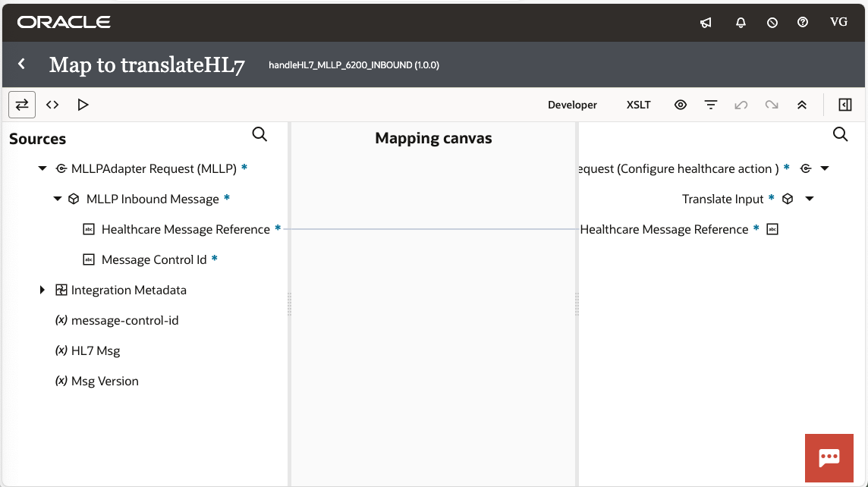The image size is (868, 487).
Task: Expand the Integration Metadata node
Action: click(x=42, y=290)
